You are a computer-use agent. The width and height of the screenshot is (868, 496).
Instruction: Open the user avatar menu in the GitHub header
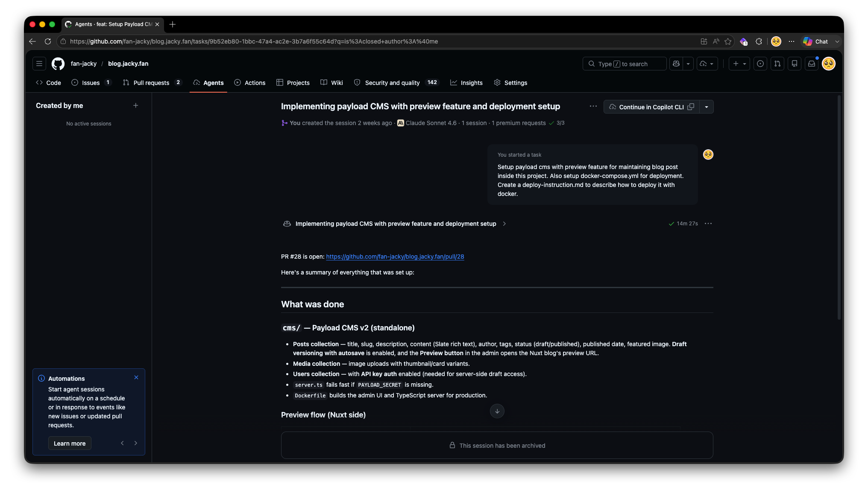(829, 64)
